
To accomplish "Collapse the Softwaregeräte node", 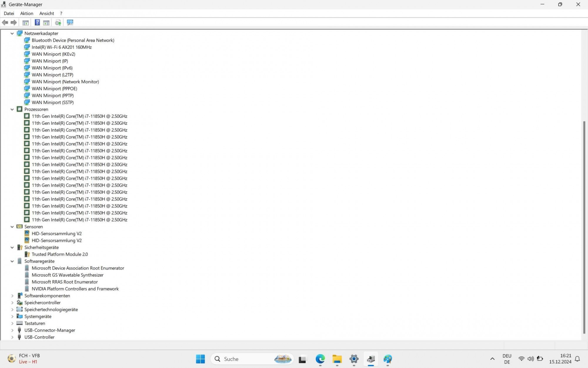I will click(x=12, y=261).
